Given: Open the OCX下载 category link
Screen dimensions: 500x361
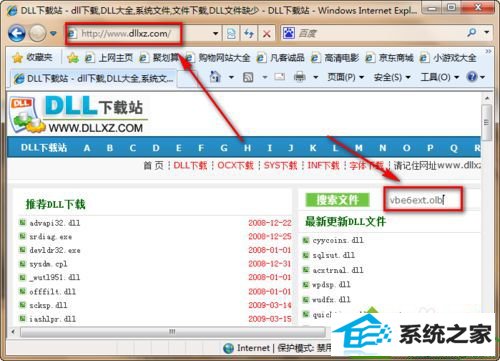Looking at the screenshot, I should [235, 165].
